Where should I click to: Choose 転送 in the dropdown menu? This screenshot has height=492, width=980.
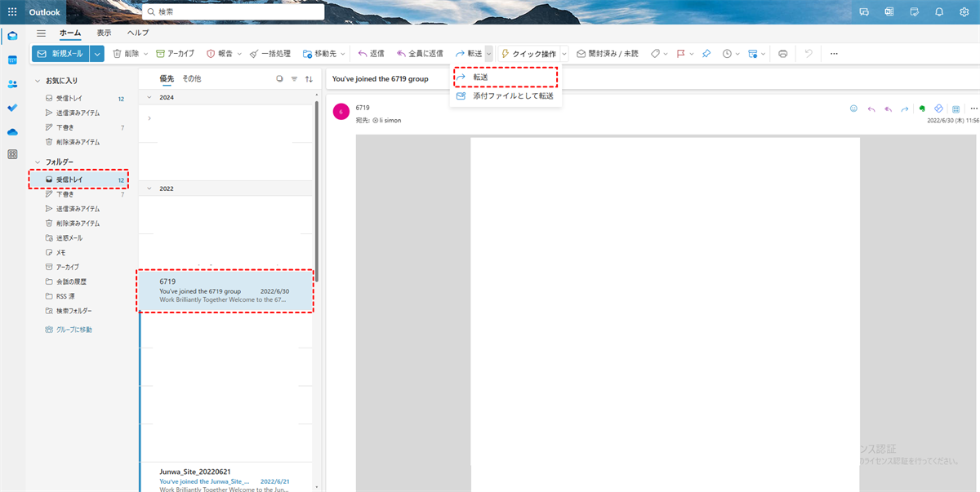[506, 77]
